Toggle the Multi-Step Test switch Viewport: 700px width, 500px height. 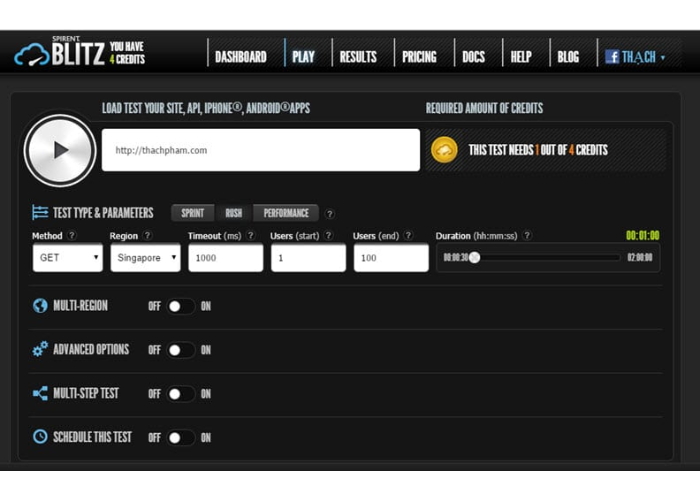(x=180, y=394)
